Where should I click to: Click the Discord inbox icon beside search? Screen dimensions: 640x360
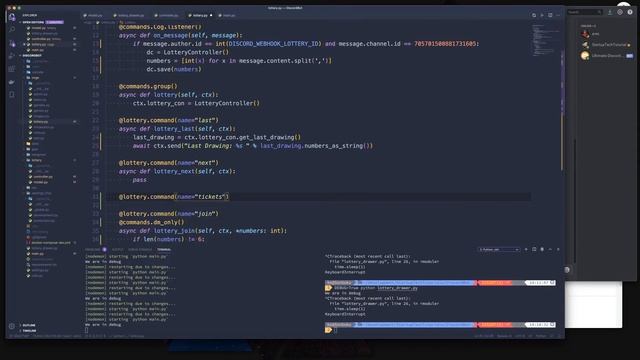[x=610, y=12]
